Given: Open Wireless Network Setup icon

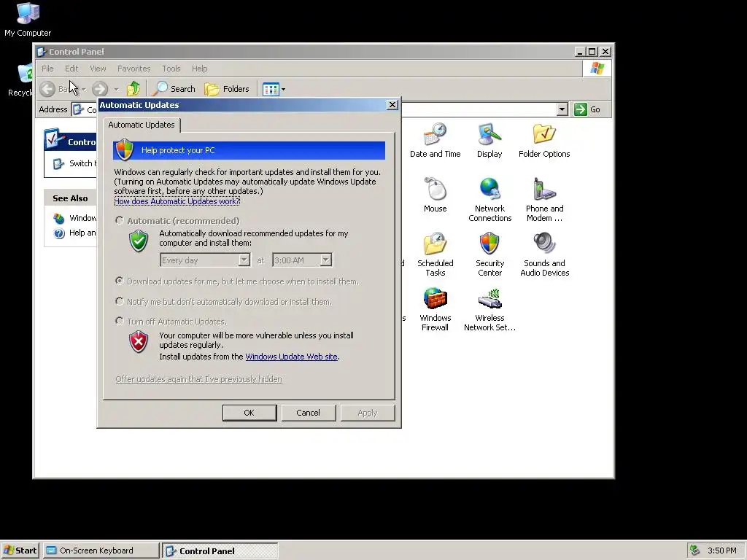Looking at the screenshot, I should 489,309.
